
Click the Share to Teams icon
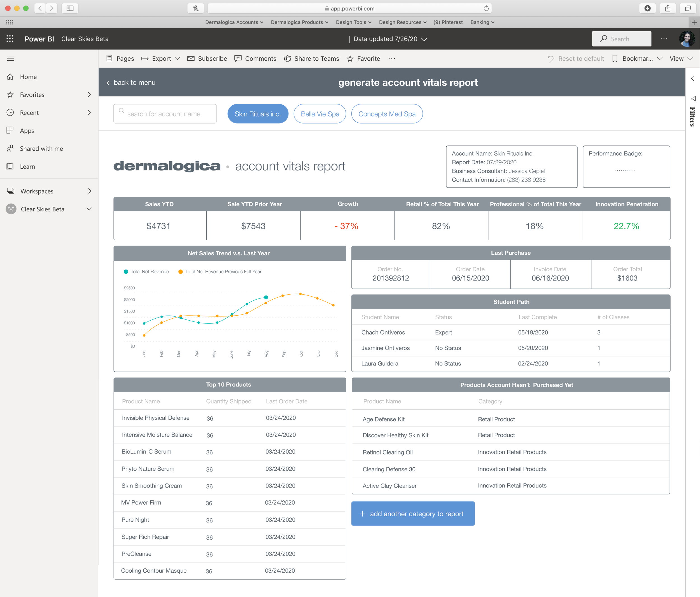287,59
